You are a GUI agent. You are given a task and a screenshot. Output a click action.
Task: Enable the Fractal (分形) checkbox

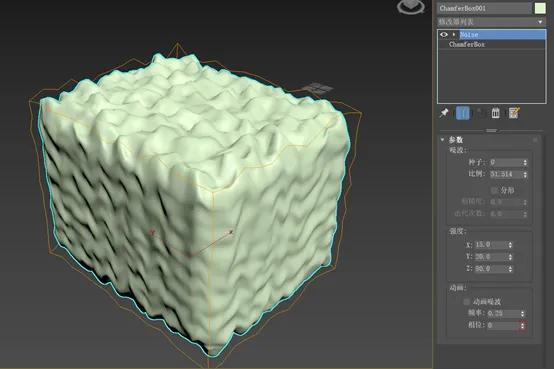(494, 191)
